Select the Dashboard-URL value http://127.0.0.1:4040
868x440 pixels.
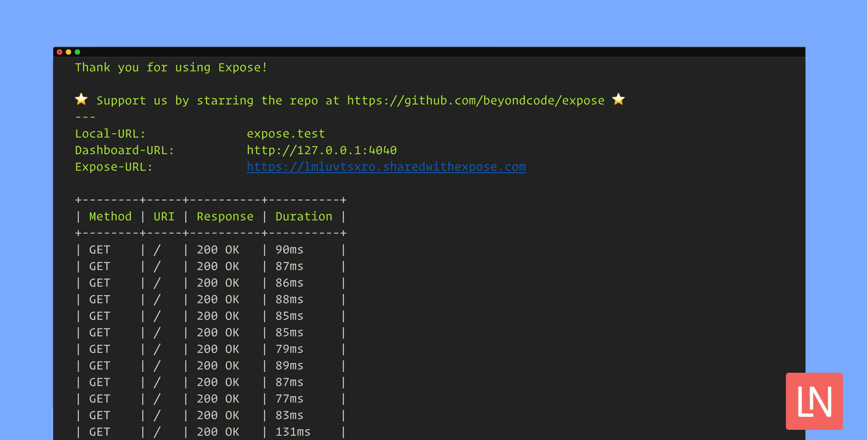[322, 150]
